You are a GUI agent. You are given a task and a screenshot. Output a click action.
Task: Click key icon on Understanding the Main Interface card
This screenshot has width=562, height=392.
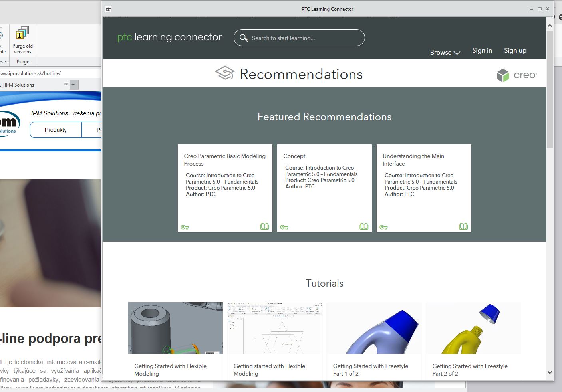383,227
